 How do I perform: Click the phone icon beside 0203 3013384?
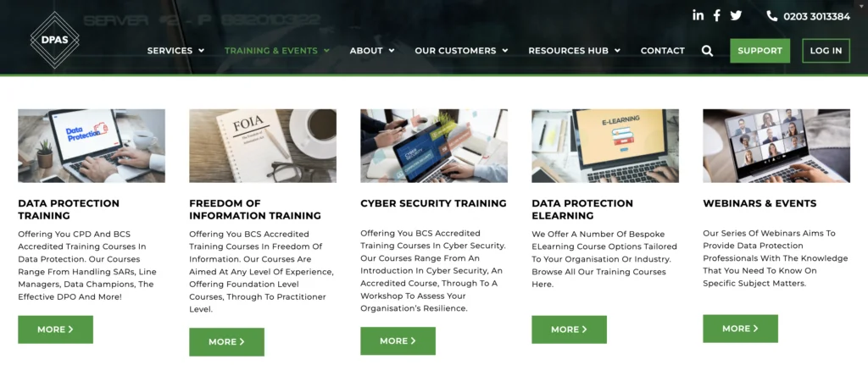pos(771,16)
